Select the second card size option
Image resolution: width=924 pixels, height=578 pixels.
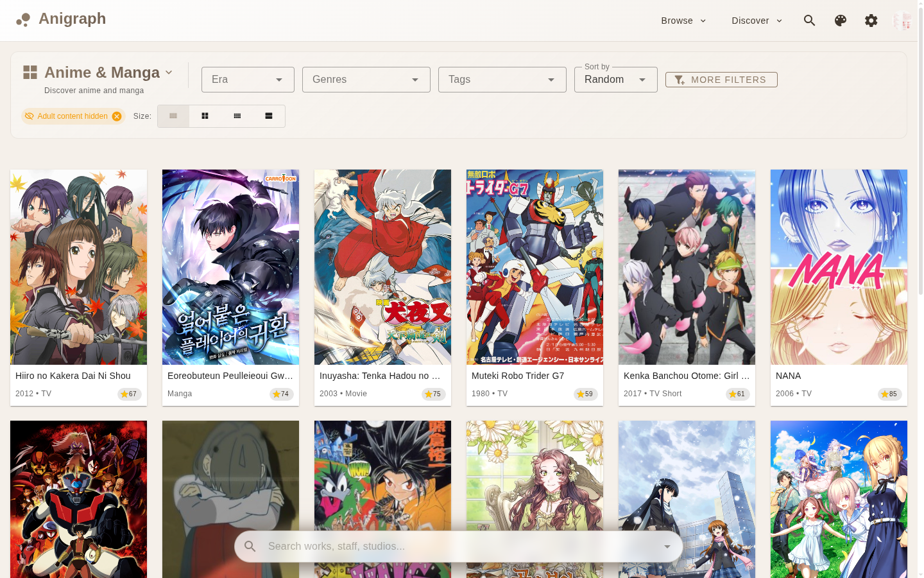[205, 116]
